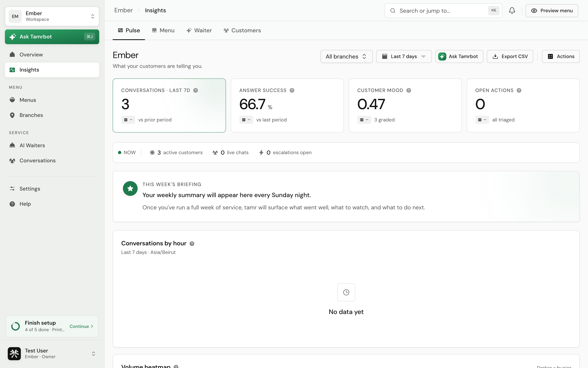The image size is (588, 368).
Task: Click Ask Tamrbot in the page toolbar
Action: coord(459,56)
